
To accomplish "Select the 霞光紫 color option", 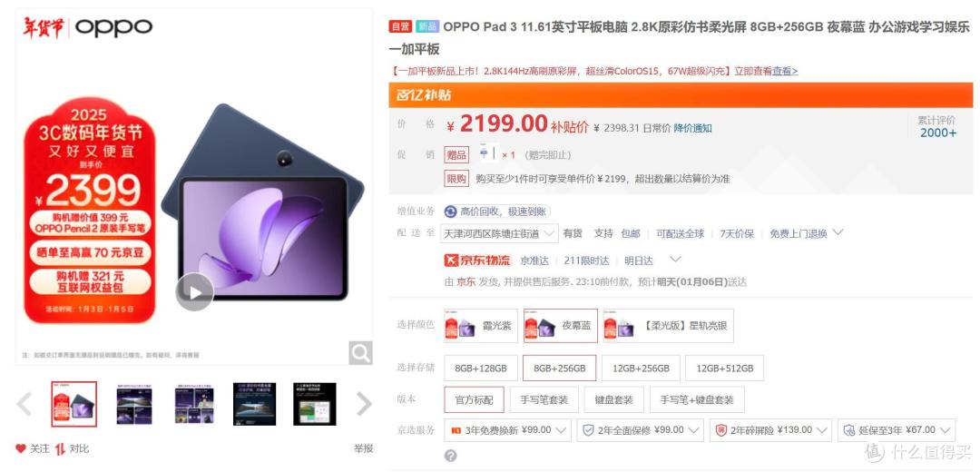I will point(481,326).
